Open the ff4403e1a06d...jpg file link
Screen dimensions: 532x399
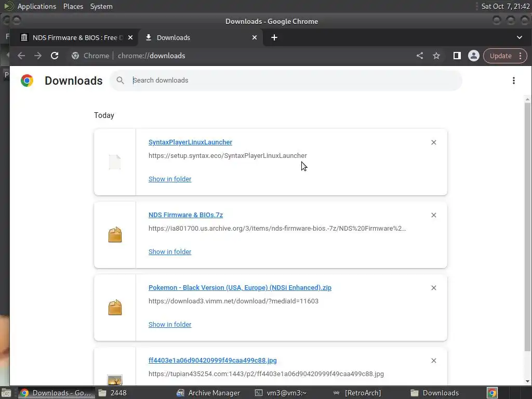tap(212, 361)
